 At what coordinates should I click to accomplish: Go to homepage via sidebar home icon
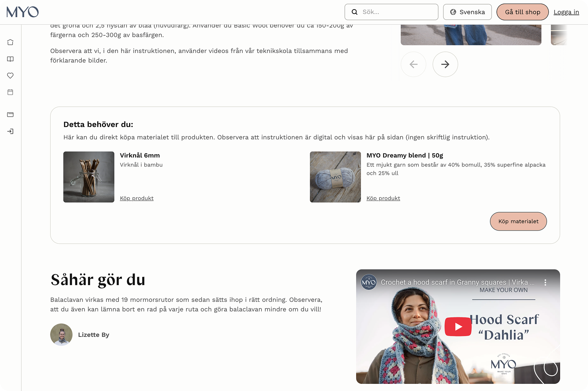point(10,42)
